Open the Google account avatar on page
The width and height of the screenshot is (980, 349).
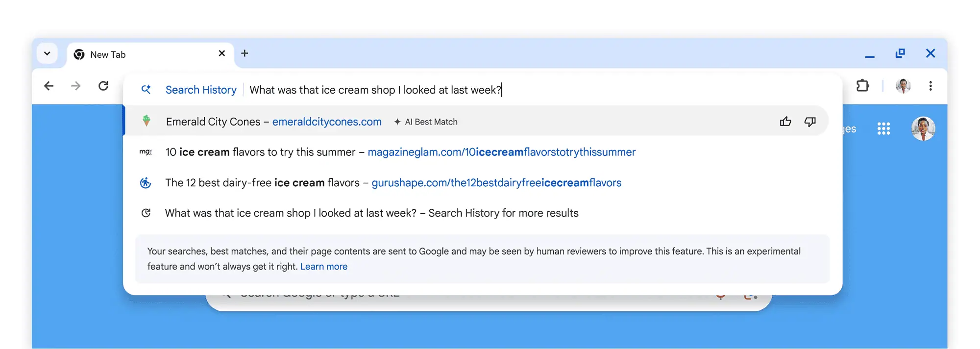923,129
